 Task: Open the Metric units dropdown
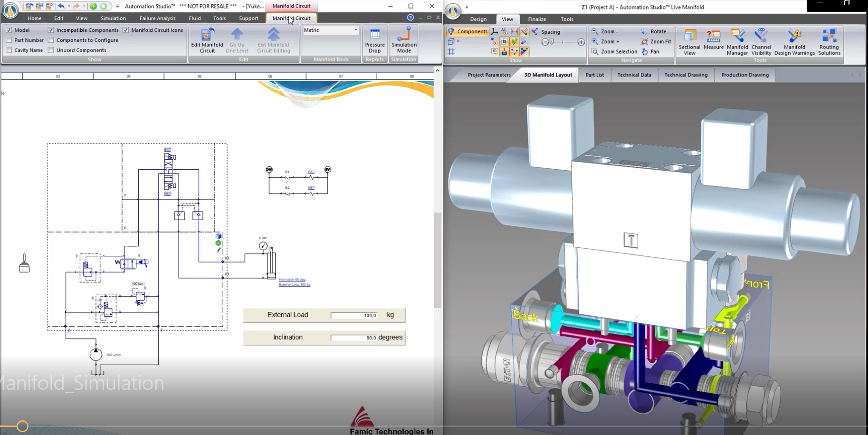331,30
